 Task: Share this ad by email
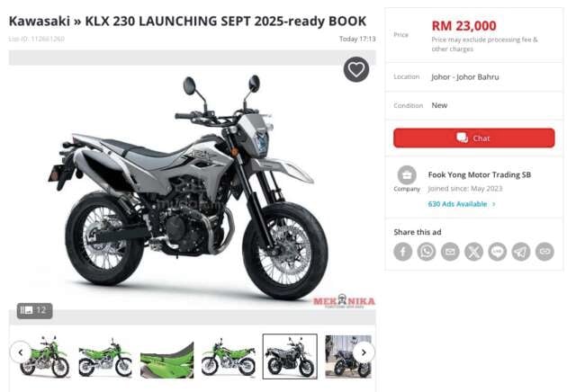(450, 252)
